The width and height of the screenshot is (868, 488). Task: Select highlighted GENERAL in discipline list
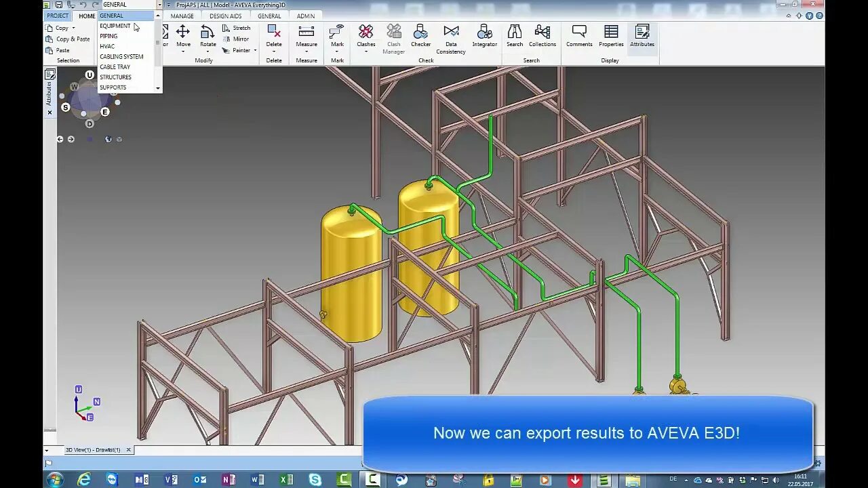pyautogui.click(x=126, y=16)
